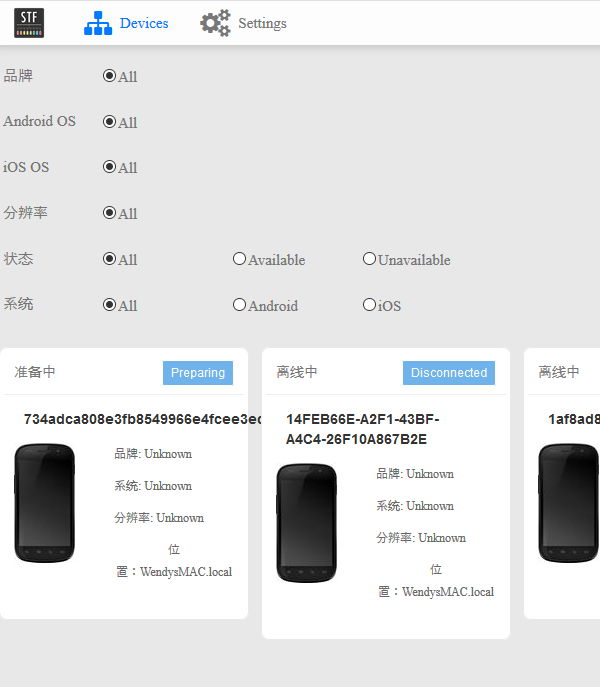Click the Android OS filter label

(x=39, y=121)
